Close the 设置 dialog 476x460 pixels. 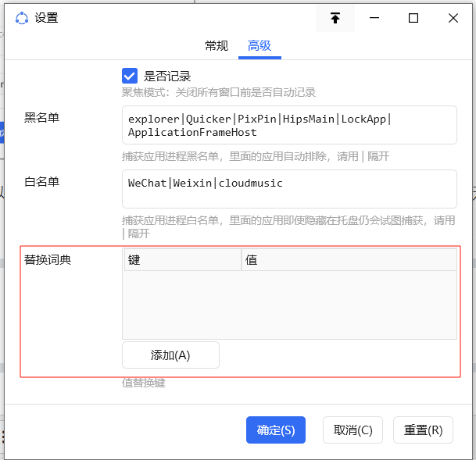pos(453,18)
